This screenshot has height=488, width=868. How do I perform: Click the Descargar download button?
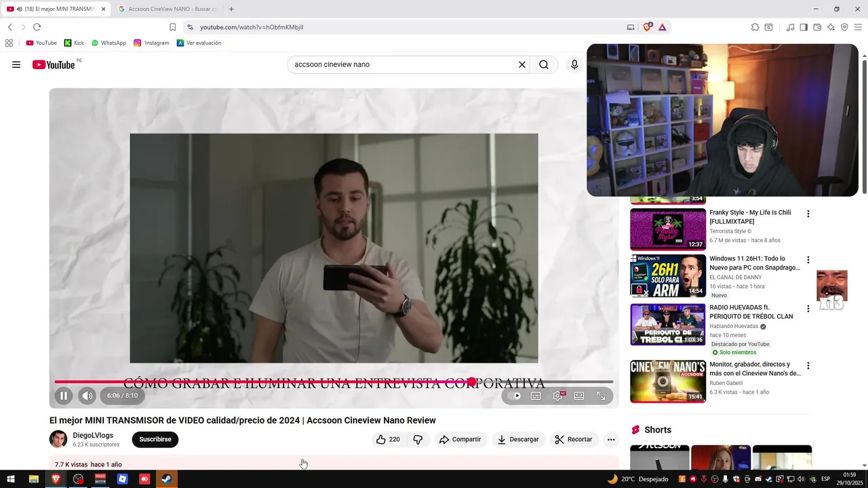coord(518,439)
